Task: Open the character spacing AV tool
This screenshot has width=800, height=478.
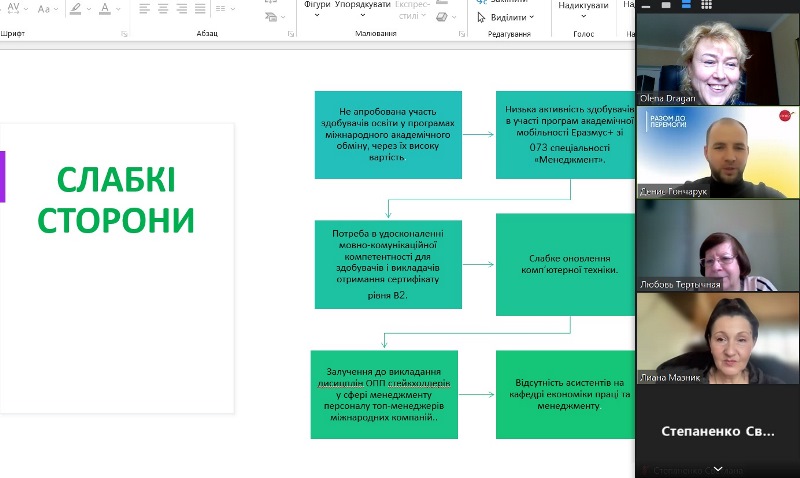Action: click(x=13, y=8)
